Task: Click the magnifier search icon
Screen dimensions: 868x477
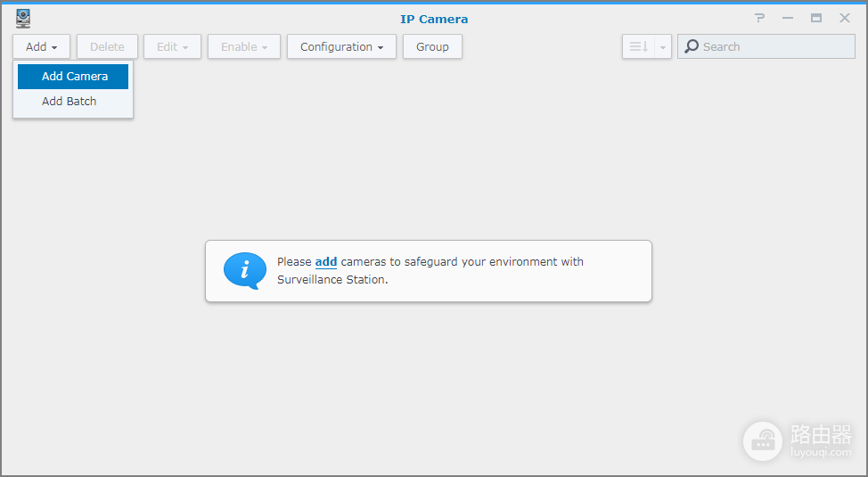Action: (x=692, y=46)
